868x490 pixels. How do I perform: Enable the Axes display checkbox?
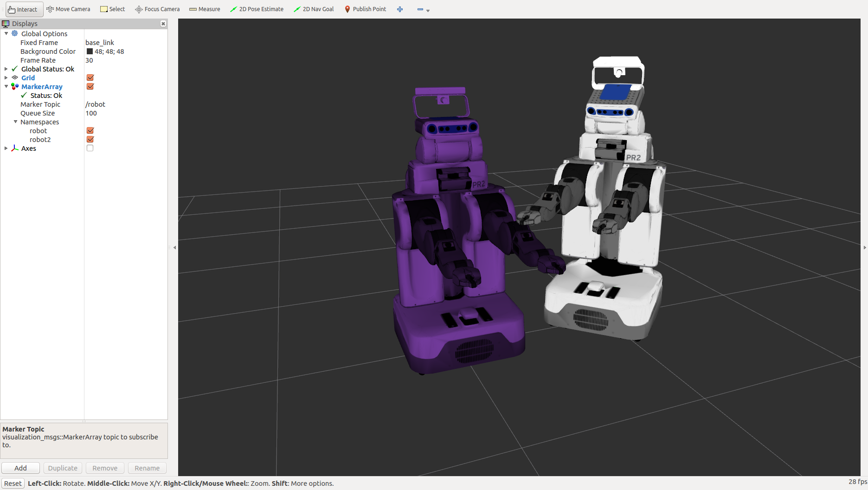90,148
